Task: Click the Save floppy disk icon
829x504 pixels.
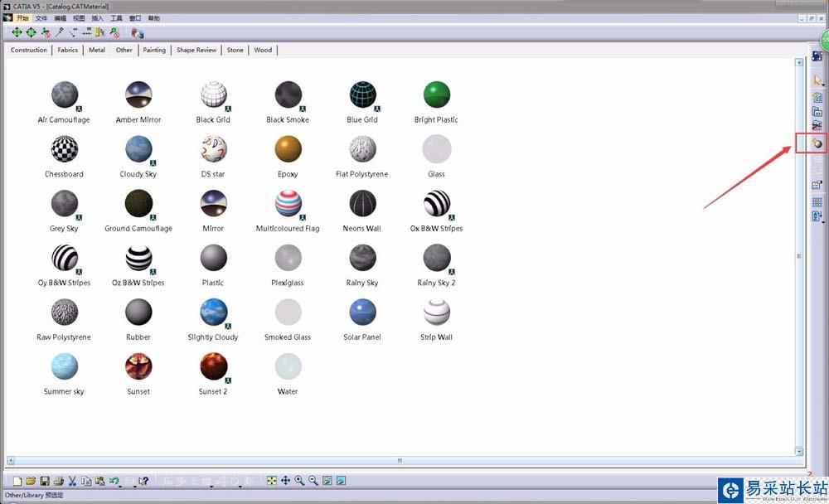Action: pyautogui.click(x=45, y=481)
